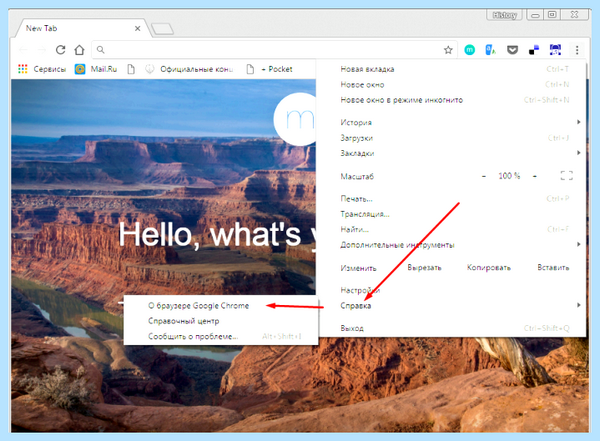The height and width of the screenshot is (441, 600).
Task: Open the blank page bookmark after Mail.Ru
Action: (131, 69)
